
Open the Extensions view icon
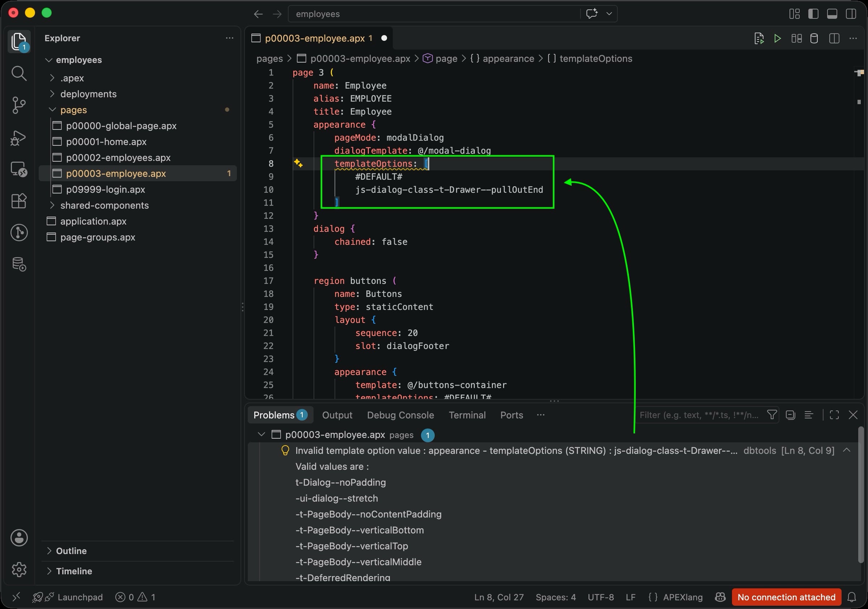(x=18, y=201)
